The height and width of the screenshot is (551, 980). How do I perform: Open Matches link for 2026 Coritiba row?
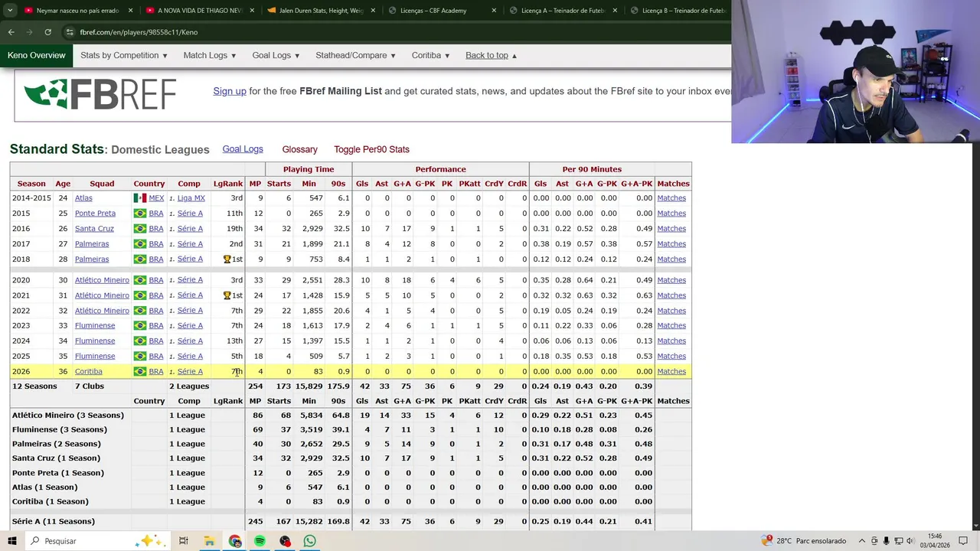671,371
